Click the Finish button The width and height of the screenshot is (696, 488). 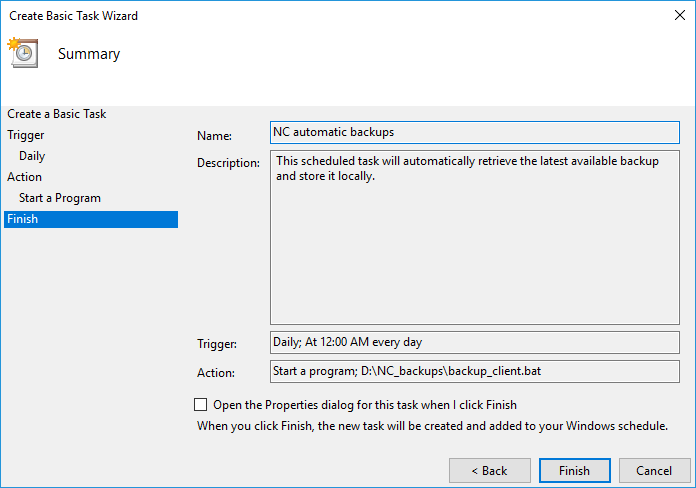coord(574,470)
